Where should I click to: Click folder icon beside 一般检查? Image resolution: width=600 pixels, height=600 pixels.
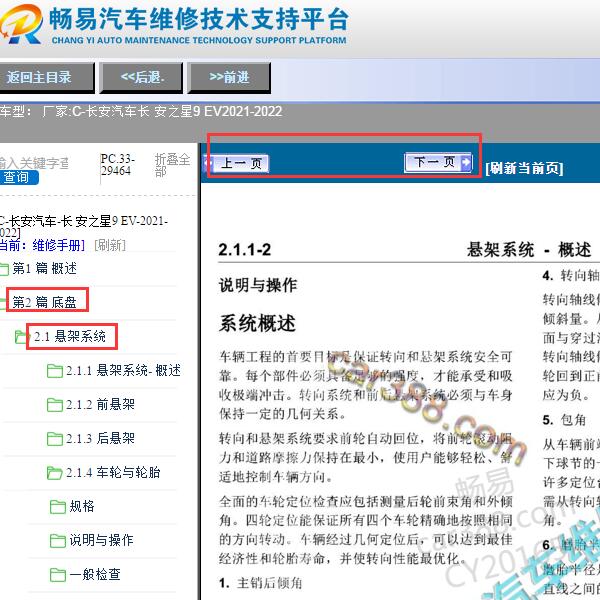click(x=58, y=575)
